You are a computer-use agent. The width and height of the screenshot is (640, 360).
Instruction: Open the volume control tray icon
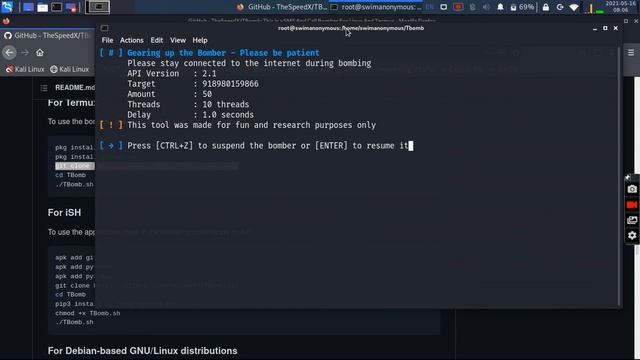(x=486, y=7)
